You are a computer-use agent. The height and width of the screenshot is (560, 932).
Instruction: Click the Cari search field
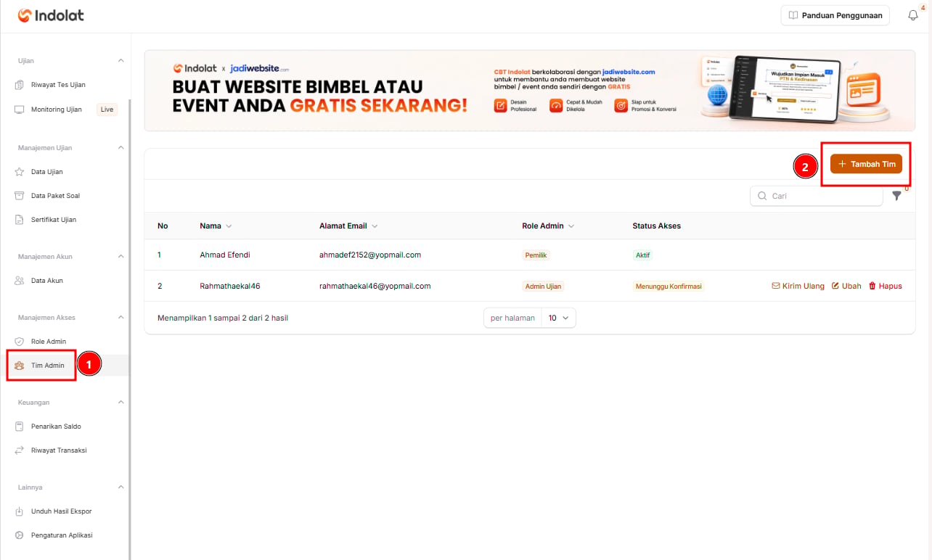[x=817, y=196]
